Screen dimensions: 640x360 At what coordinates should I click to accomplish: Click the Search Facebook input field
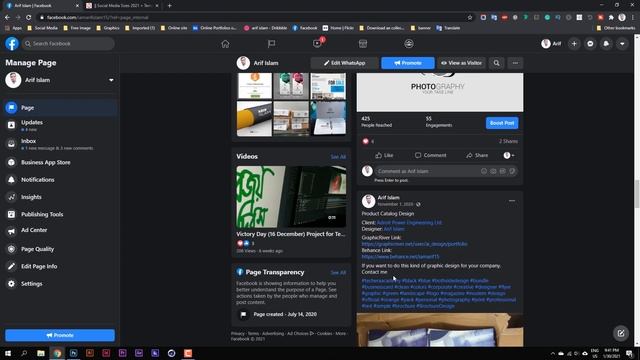pyautogui.click(x=68, y=44)
